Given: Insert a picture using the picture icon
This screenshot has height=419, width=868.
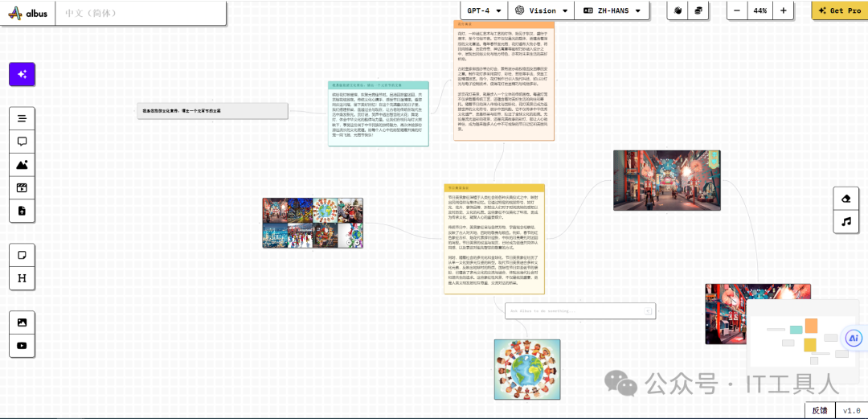Looking at the screenshot, I should (x=23, y=322).
